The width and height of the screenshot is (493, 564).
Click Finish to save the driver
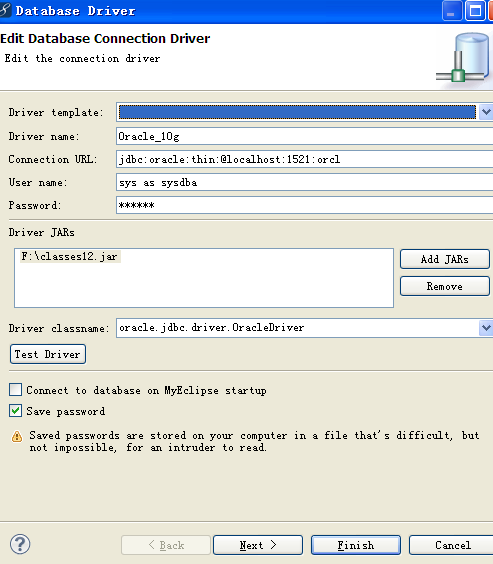tap(356, 545)
